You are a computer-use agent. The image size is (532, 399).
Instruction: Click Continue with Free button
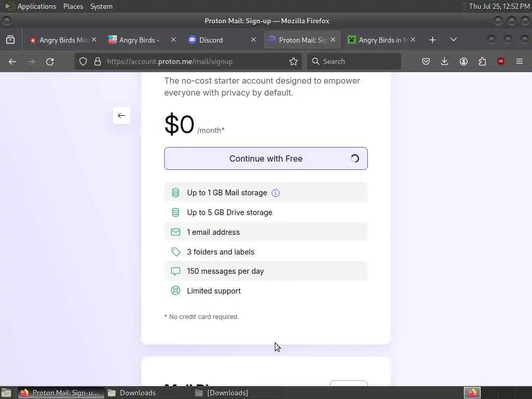266,158
